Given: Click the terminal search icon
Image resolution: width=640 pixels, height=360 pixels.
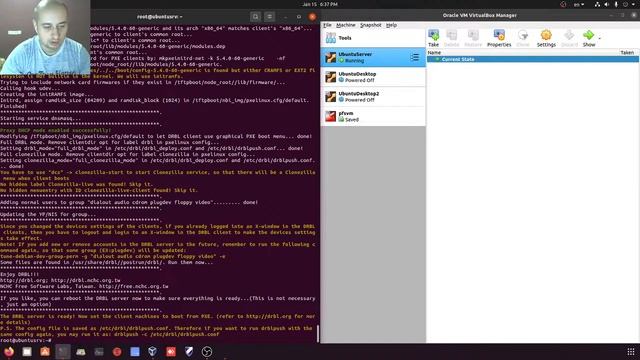Looking at the screenshot, I should click(256, 17).
